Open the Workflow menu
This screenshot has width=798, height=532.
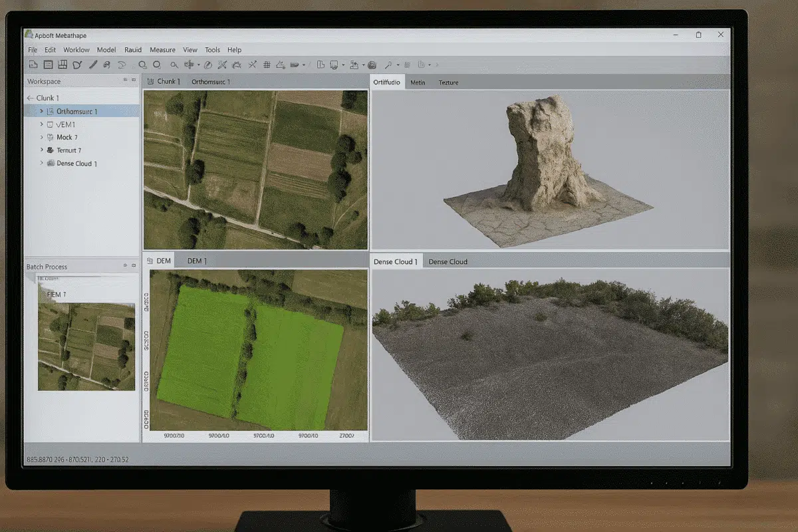[x=76, y=49]
